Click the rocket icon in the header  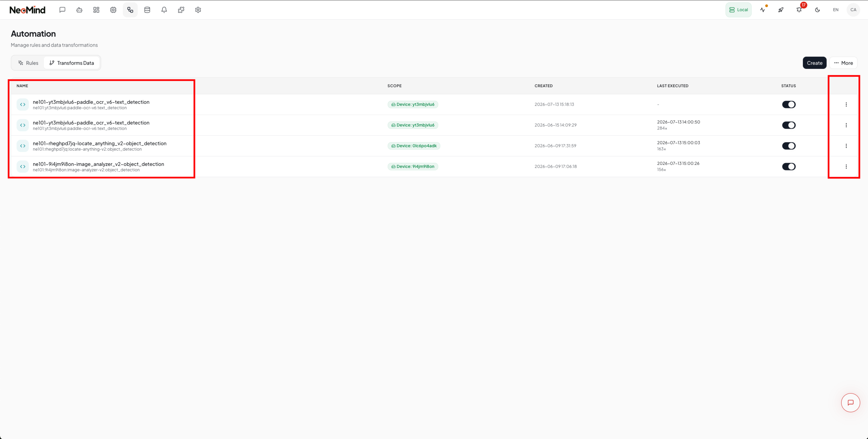pos(781,10)
